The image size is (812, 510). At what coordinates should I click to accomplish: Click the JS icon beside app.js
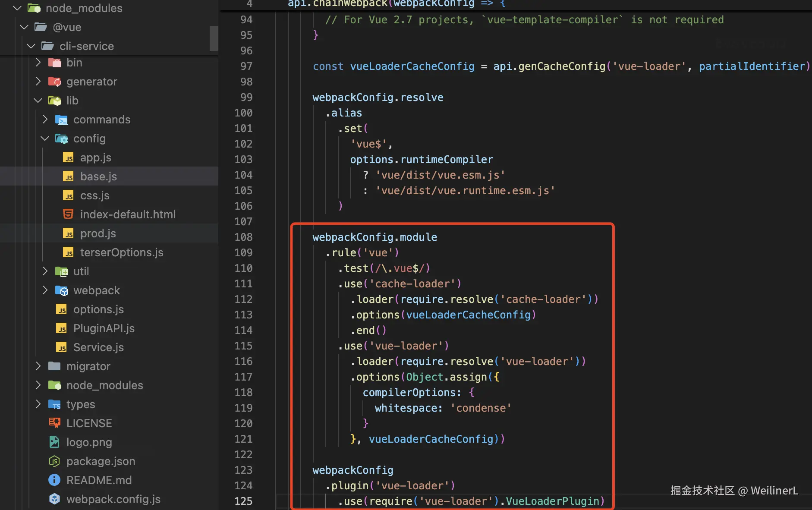click(68, 157)
